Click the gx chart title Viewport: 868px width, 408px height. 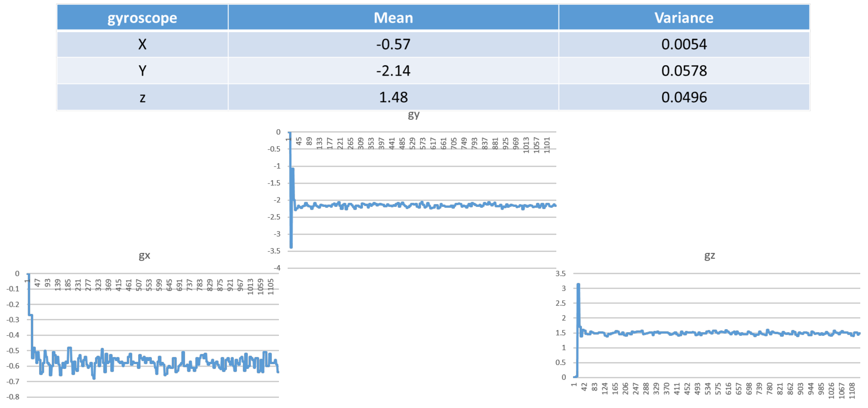tap(144, 256)
